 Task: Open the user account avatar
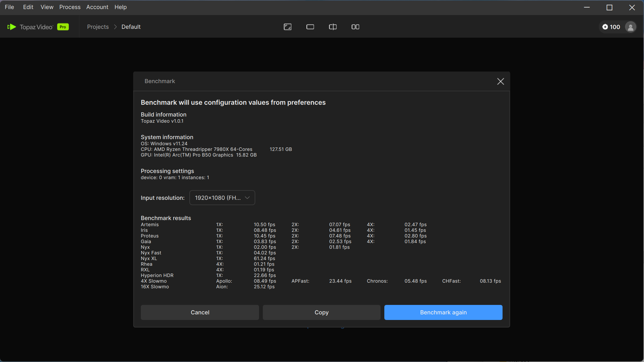pyautogui.click(x=630, y=27)
